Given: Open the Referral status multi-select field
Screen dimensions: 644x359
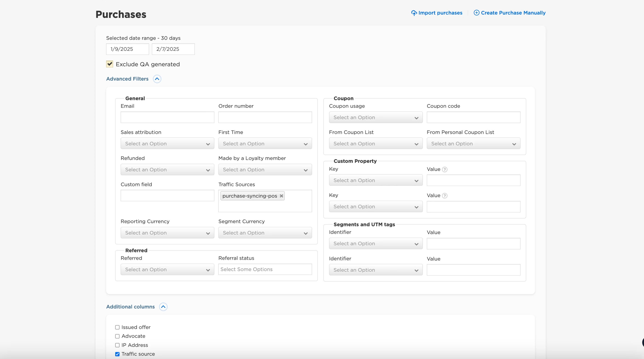Looking at the screenshot, I should point(265,269).
